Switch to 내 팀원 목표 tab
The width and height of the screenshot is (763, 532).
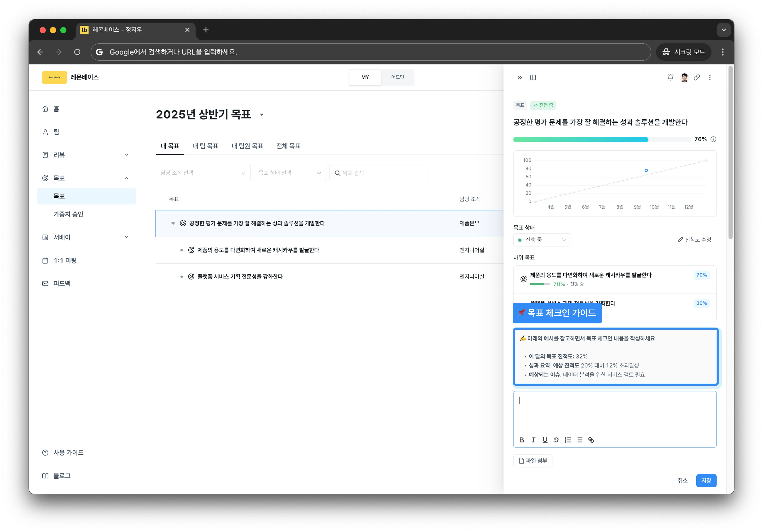coord(247,146)
